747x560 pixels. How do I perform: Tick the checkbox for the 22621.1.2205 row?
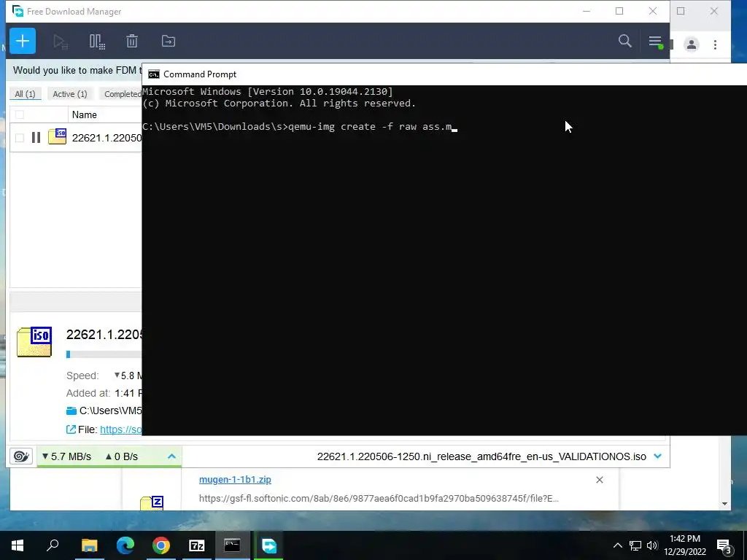pyautogui.click(x=20, y=138)
